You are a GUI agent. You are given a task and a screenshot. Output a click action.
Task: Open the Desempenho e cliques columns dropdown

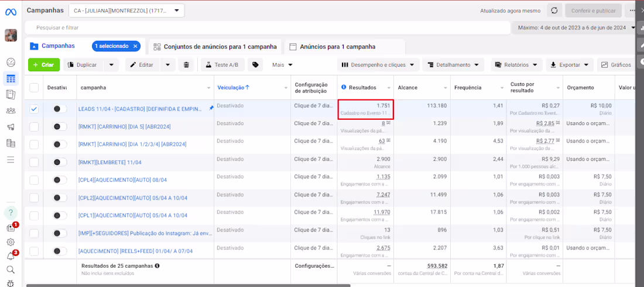coord(378,65)
